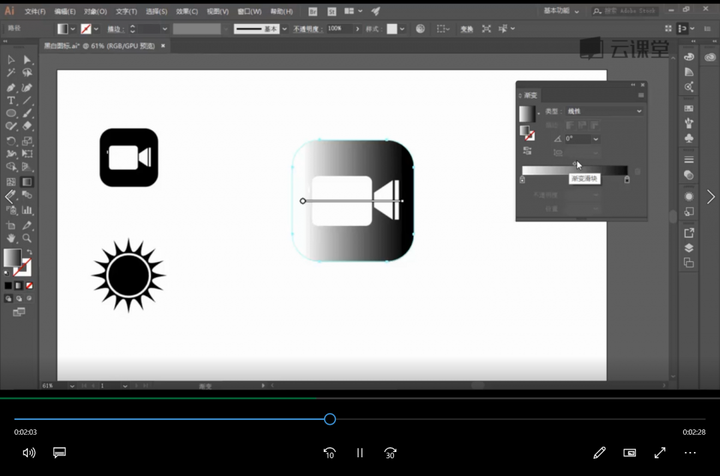Set paint mode to Gradient button

coord(18,286)
